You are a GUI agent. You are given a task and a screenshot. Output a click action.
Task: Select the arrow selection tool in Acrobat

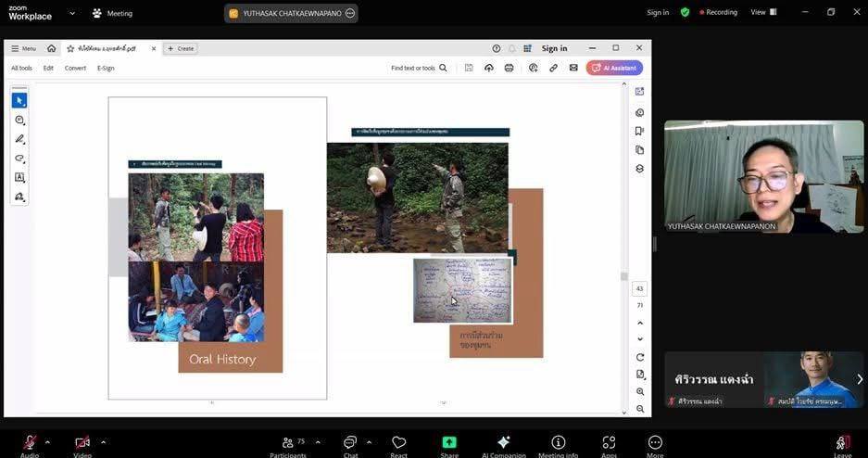pyautogui.click(x=19, y=100)
